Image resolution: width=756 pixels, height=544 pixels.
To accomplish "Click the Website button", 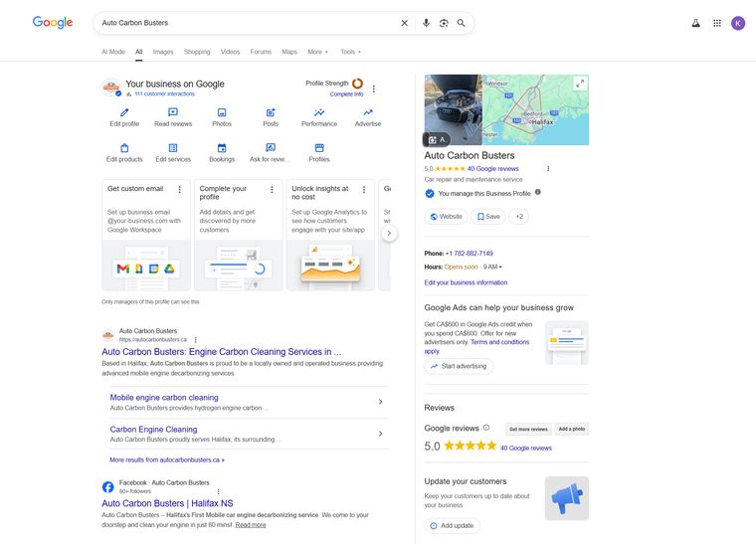I will tap(446, 217).
